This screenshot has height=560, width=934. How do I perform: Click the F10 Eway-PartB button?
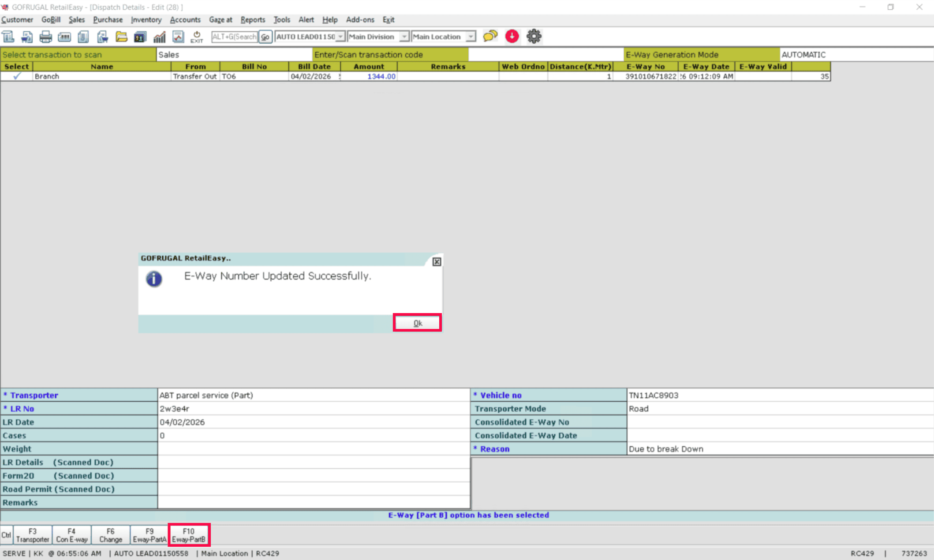pyautogui.click(x=189, y=535)
